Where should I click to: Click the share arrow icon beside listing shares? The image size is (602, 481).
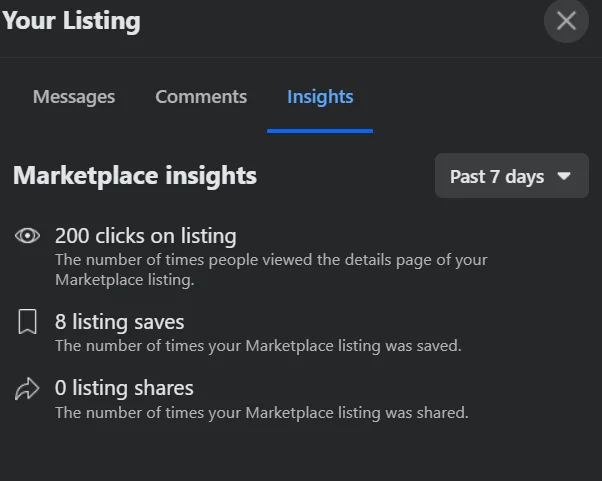pos(27,389)
